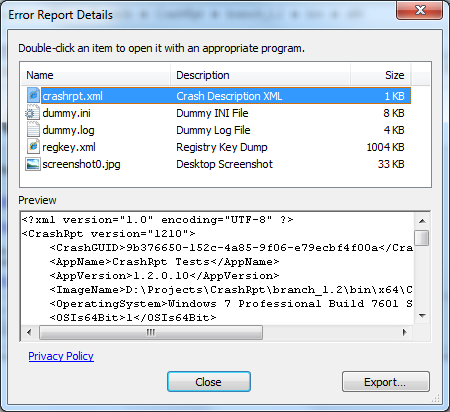The height and width of the screenshot is (412, 450).
Task: Sort files by the Name column header
Action: pos(96,75)
